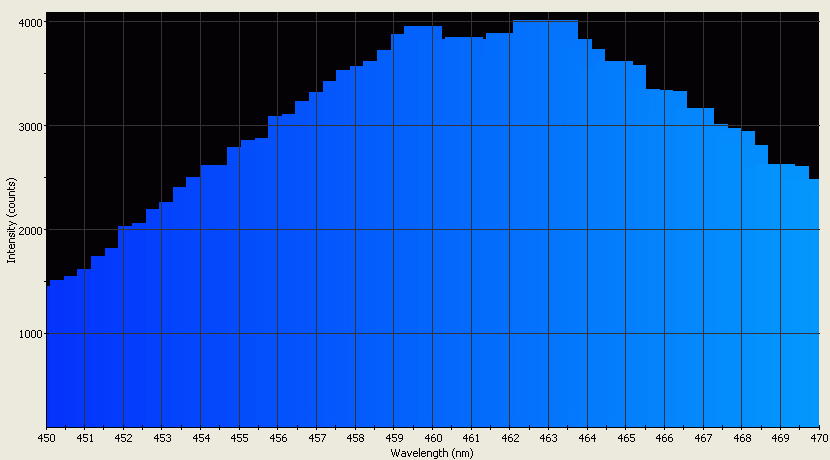This screenshot has width=830, height=460.
Task: Click the 2000 intensity axis label
Action: 29,230
